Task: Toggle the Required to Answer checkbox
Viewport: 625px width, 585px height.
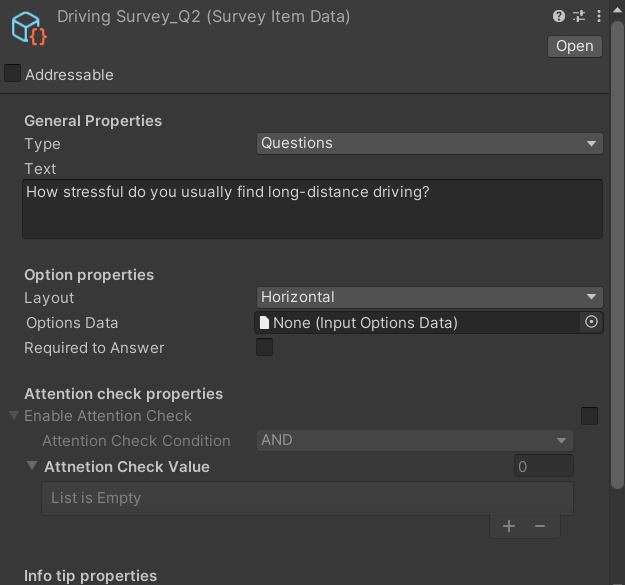Action: point(264,347)
